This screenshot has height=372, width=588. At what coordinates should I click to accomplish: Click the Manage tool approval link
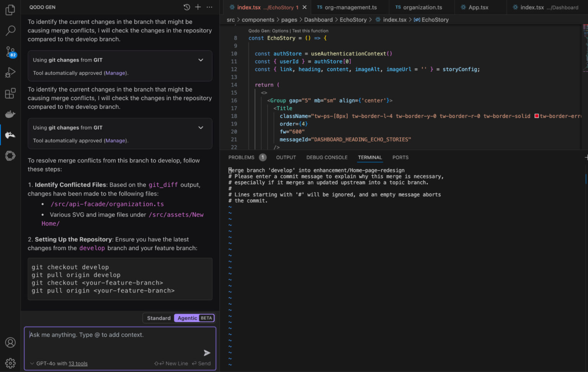pos(115,73)
